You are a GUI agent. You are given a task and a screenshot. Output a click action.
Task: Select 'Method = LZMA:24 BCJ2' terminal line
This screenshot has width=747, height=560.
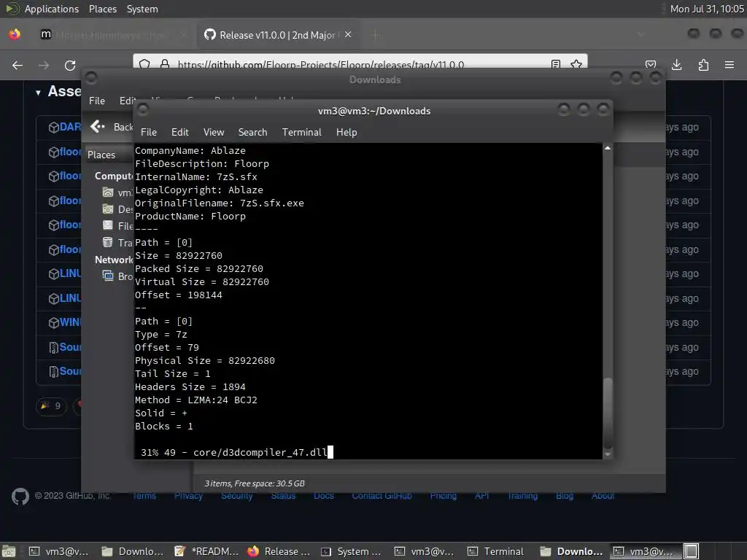[x=196, y=400]
